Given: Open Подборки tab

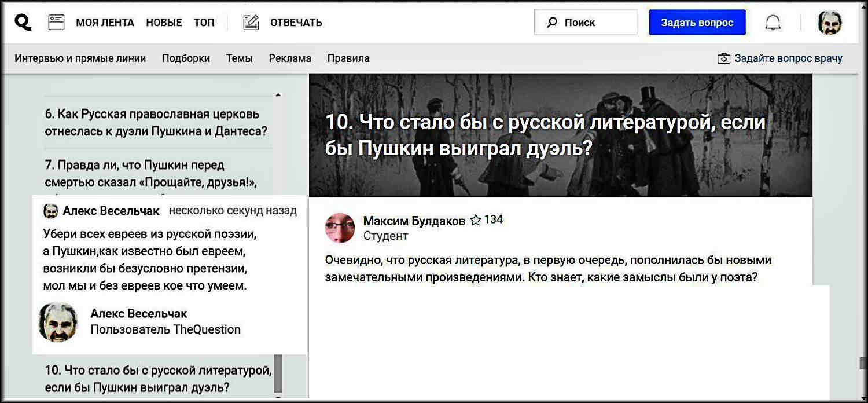Looking at the screenshot, I should (186, 58).
